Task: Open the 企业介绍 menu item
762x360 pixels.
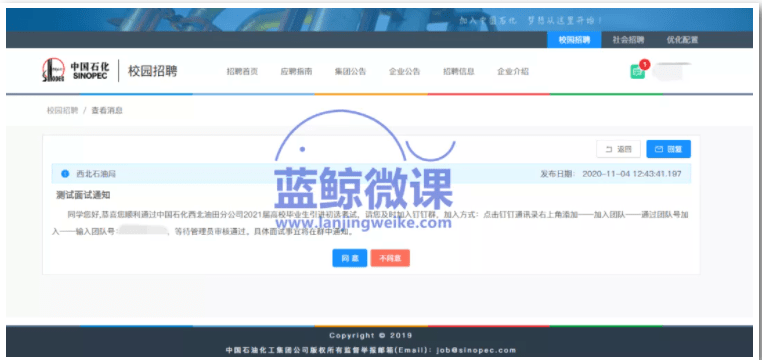Action: pyautogui.click(x=513, y=71)
